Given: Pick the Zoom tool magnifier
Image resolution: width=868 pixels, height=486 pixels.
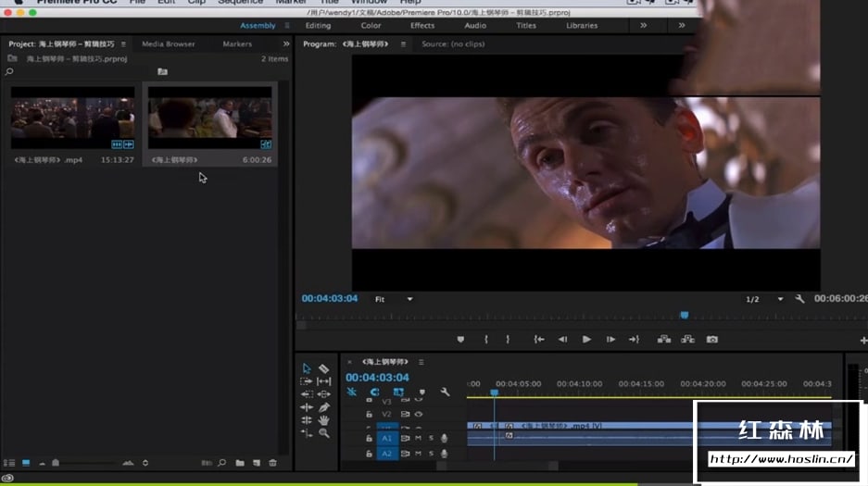Looking at the screenshot, I should 324,433.
